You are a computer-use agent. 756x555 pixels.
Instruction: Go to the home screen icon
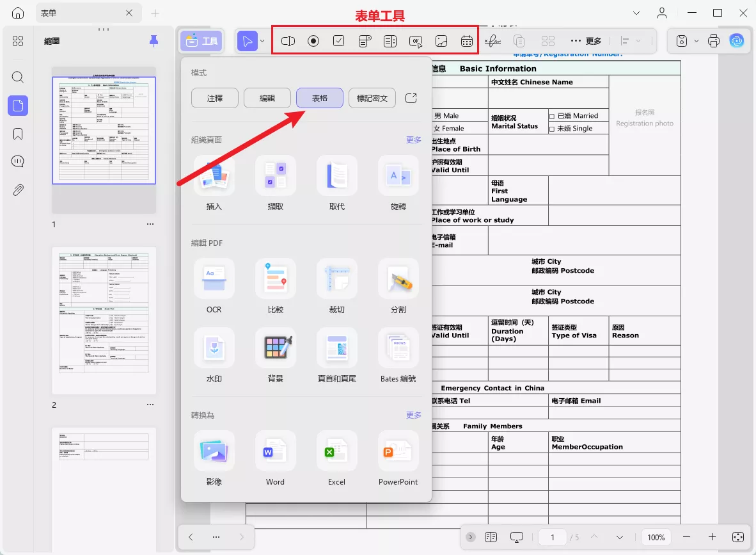click(18, 13)
